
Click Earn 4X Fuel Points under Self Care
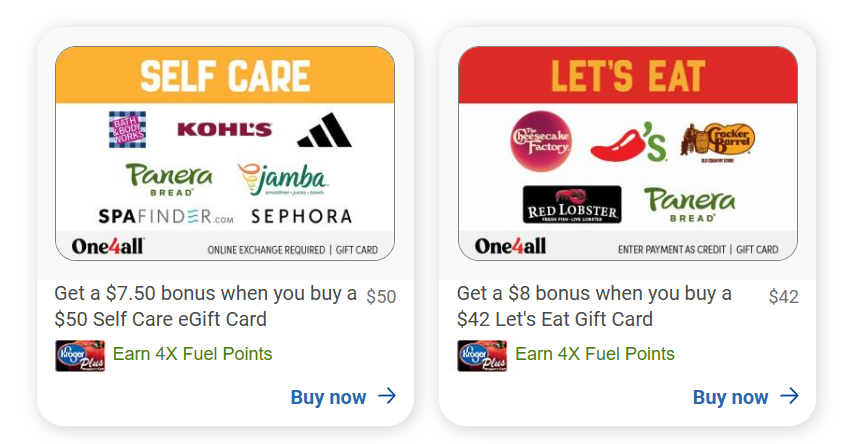point(192,354)
